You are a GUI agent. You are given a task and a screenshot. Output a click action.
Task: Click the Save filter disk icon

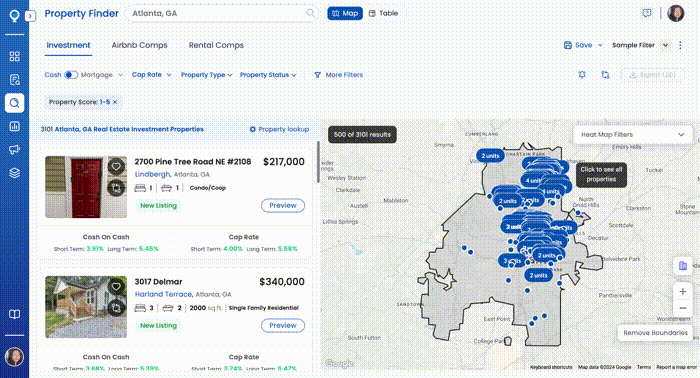(568, 45)
